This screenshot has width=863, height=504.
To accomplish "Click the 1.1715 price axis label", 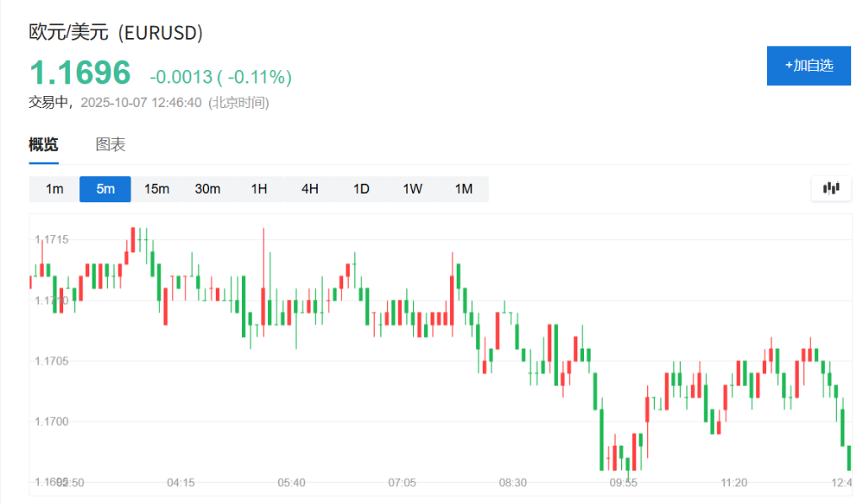I will [x=51, y=240].
